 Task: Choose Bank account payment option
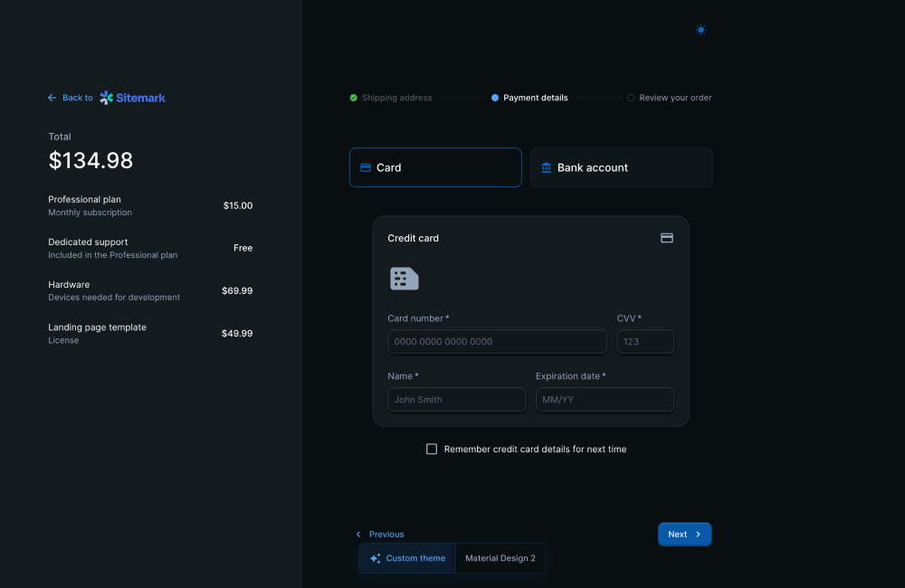click(x=621, y=167)
